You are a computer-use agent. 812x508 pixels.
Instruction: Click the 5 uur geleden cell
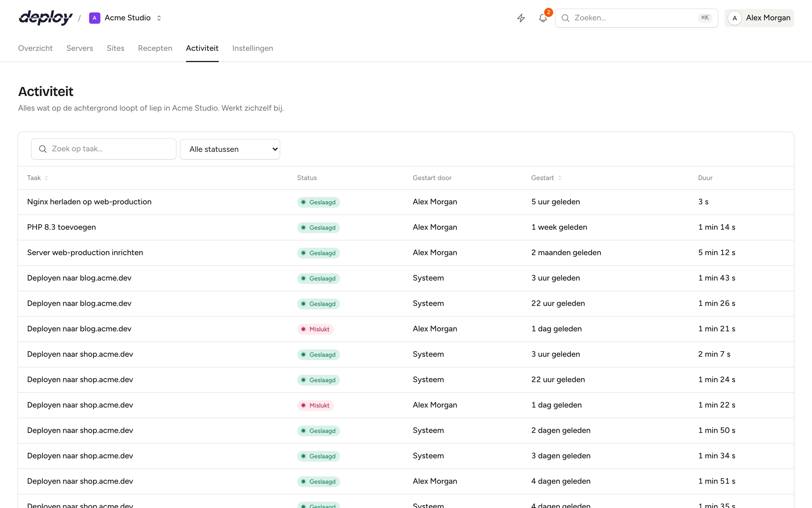(555, 202)
